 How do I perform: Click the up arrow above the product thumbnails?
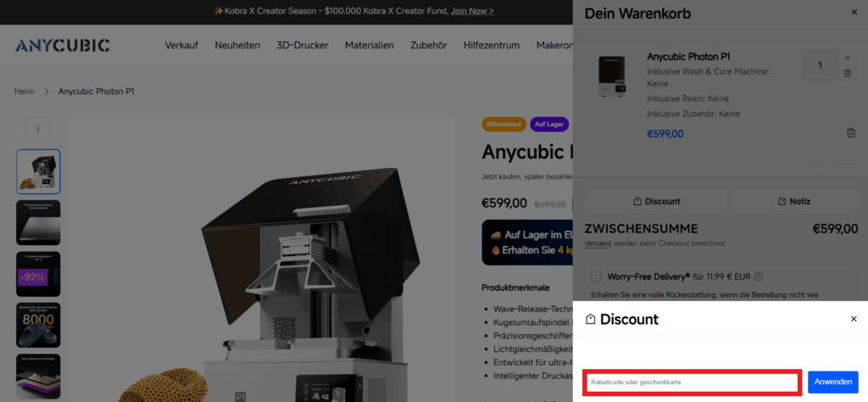37,130
